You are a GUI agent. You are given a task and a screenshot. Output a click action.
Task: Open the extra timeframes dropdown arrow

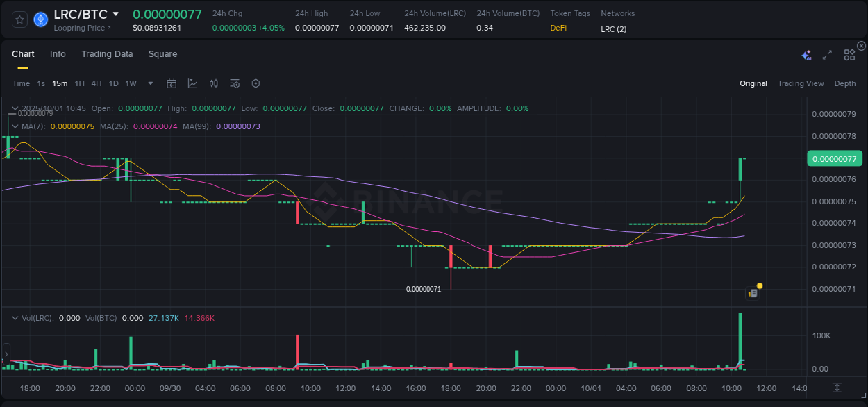click(x=149, y=83)
